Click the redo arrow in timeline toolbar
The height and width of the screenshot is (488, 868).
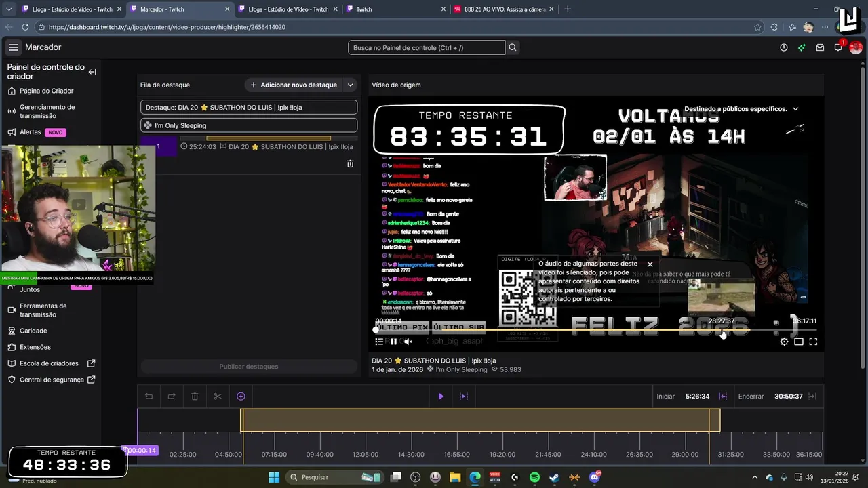pyautogui.click(x=172, y=396)
